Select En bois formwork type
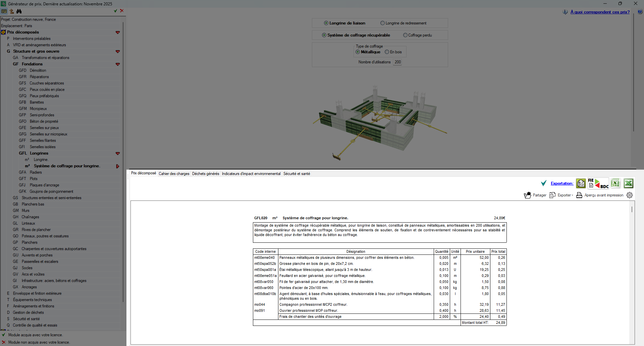The height and width of the screenshot is (346, 644). 393,52
